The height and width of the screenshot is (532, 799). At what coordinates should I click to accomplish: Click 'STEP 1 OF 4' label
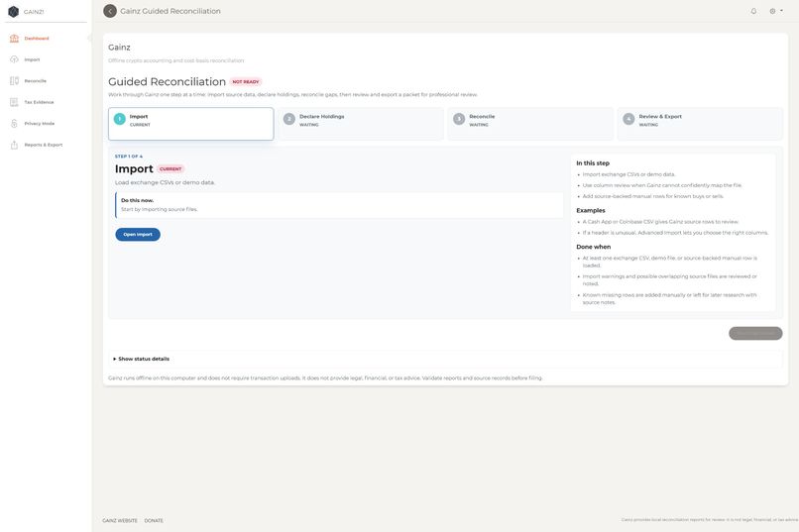tap(129, 157)
